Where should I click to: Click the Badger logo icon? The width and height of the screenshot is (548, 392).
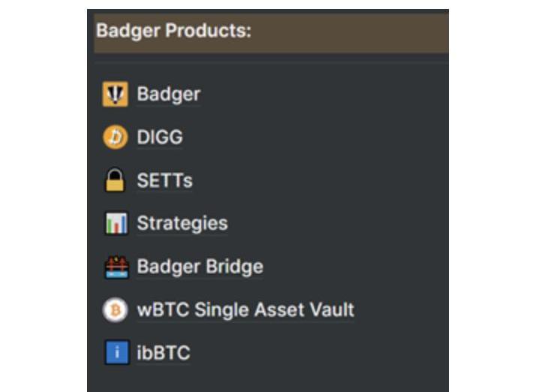click(115, 95)
